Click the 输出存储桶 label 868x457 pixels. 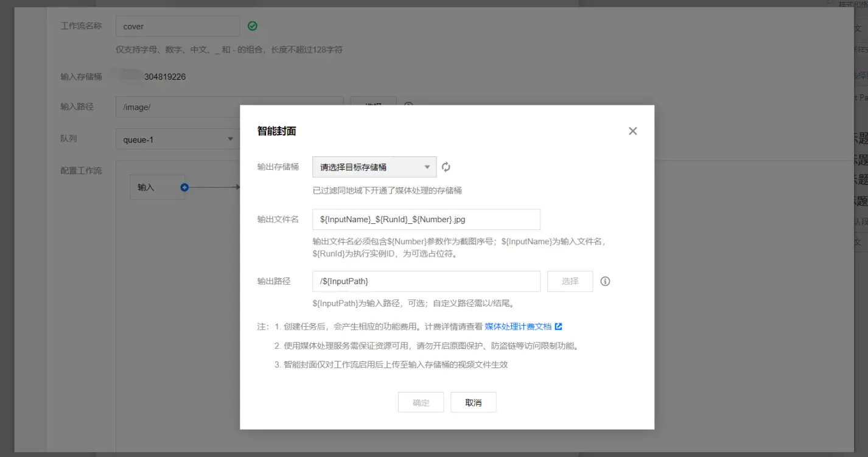(x=278, y=166)
